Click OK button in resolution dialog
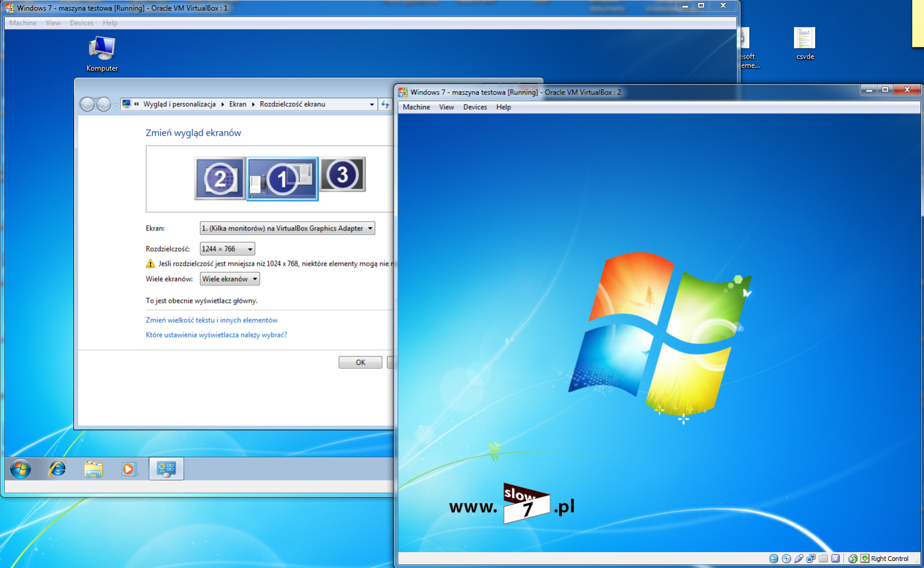The width and height of the screenshot is (924, 568). coord(360,362)
